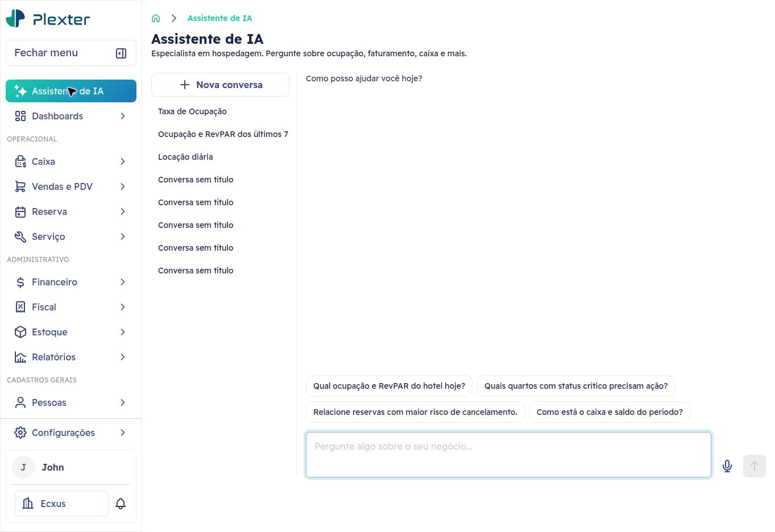This screenshot has width=775, height=532.
Task: Click the Configurações gear icon
Action: tap(20, 433)
